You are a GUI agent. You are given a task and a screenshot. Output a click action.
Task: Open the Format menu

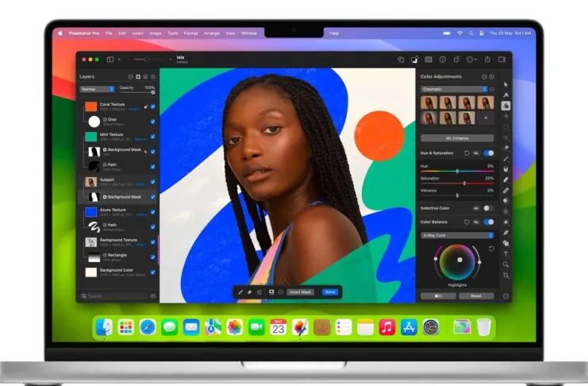coord(191,33)
